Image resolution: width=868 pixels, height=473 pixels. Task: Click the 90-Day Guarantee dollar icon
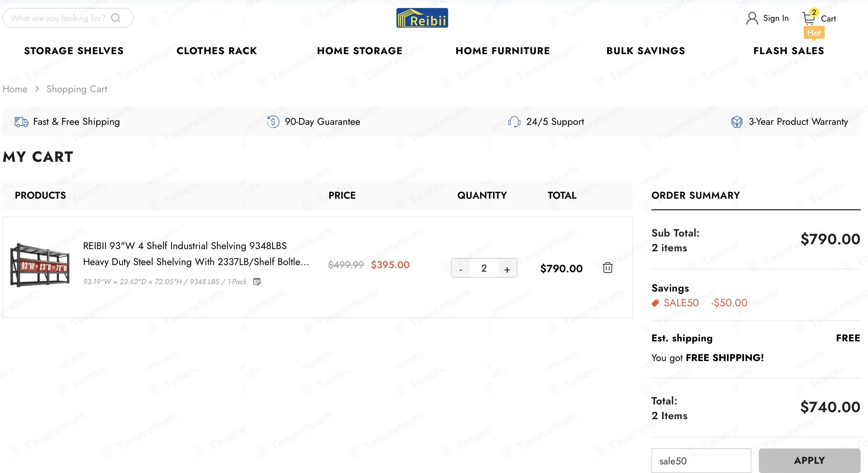[273, 121]
